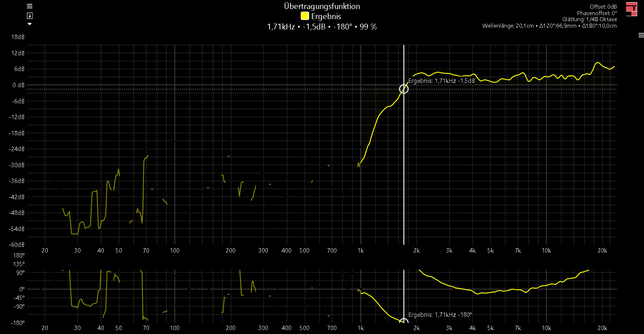Expand the small down-arrow triangle at top left

(x=30, y=24)
